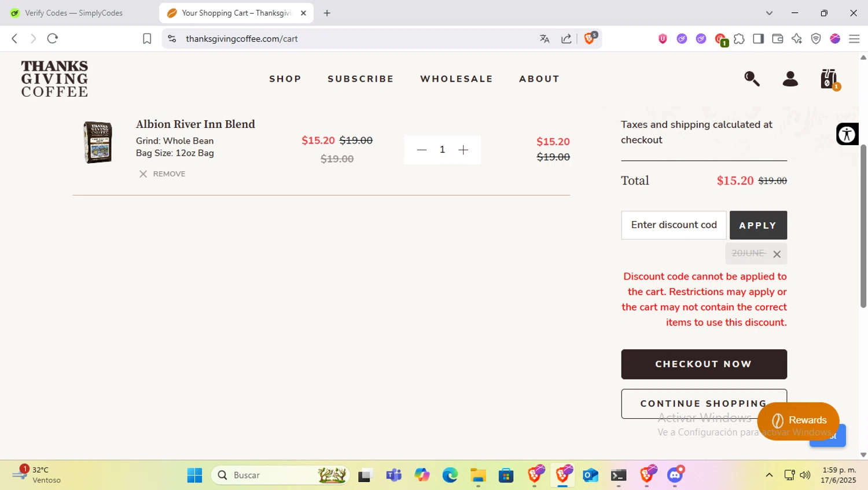Show hidden system tray icons chevron
The height and width of the screenshot is (490, 868).
[x=769, y=475]
